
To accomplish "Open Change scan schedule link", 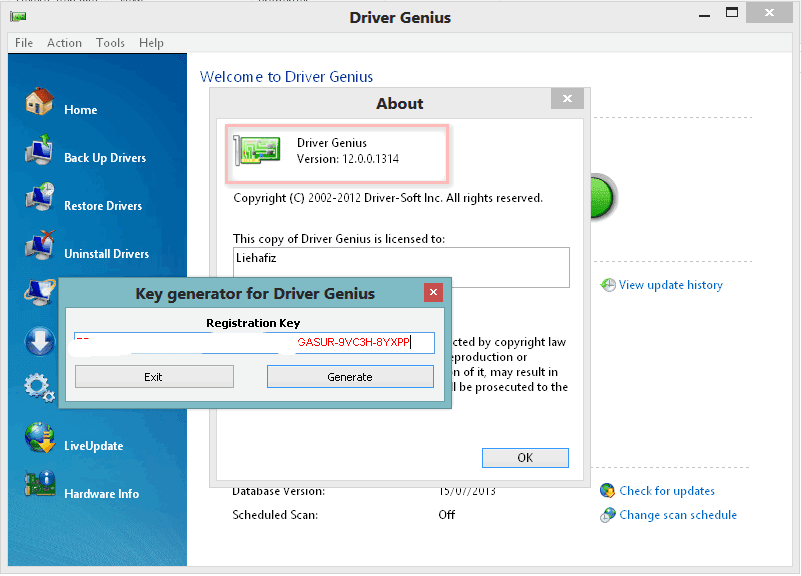I will coord(678,515).
